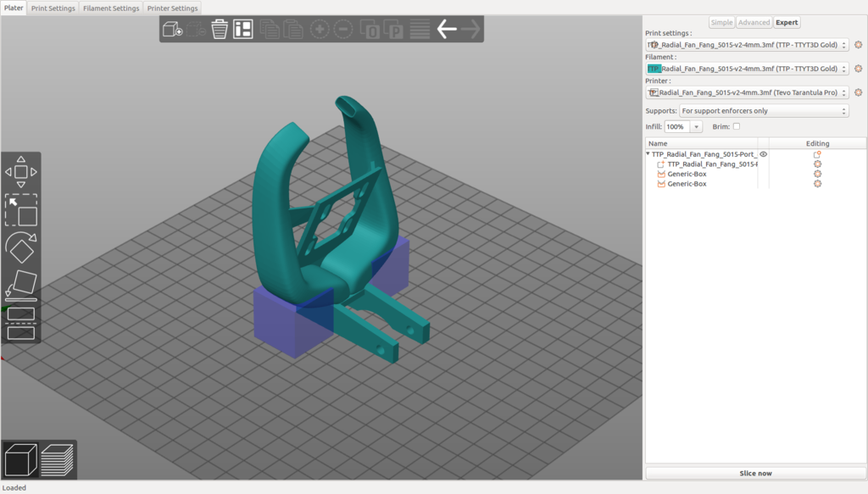The width and height of the screenshot is (868, 494).
Task: Click the Add object cube icon
Action: click(173, 30)
